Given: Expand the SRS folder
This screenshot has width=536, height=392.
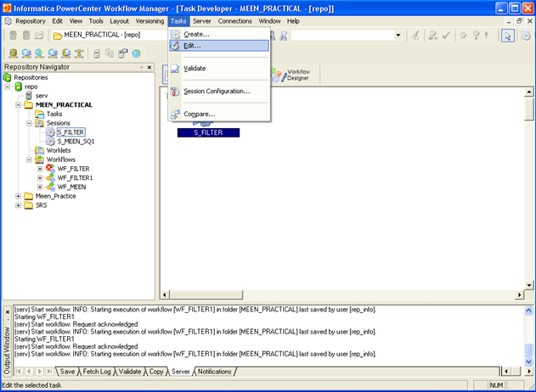Looking at the screenshot, I should (18, 205).
